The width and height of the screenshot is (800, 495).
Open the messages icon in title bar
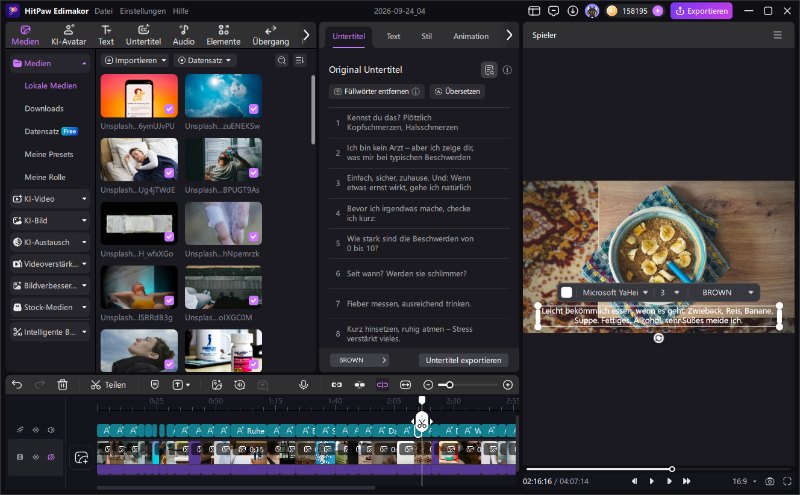point(553,11)
